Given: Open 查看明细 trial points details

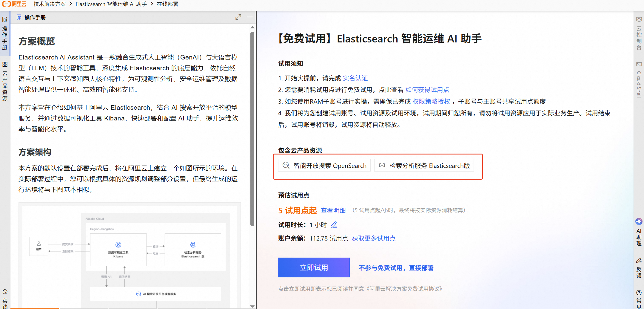Looking at the screenshot, I should (x=333, y=210).
